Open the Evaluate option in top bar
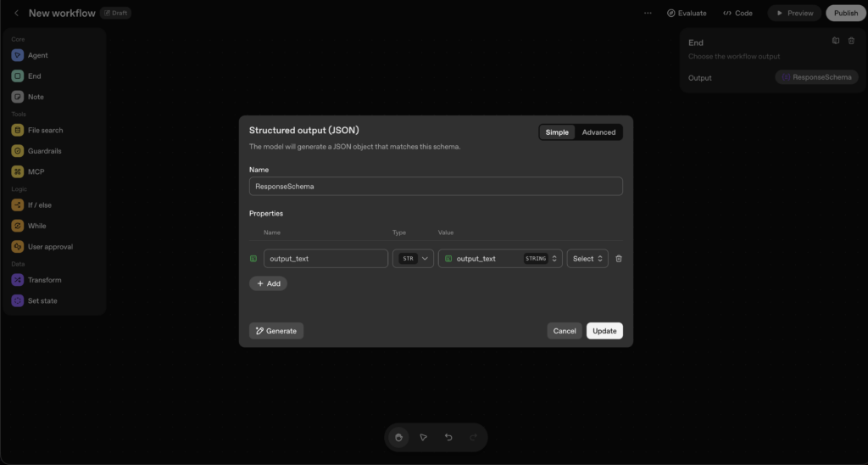This screenshot has width=868, height=465. tap(687, 14)
